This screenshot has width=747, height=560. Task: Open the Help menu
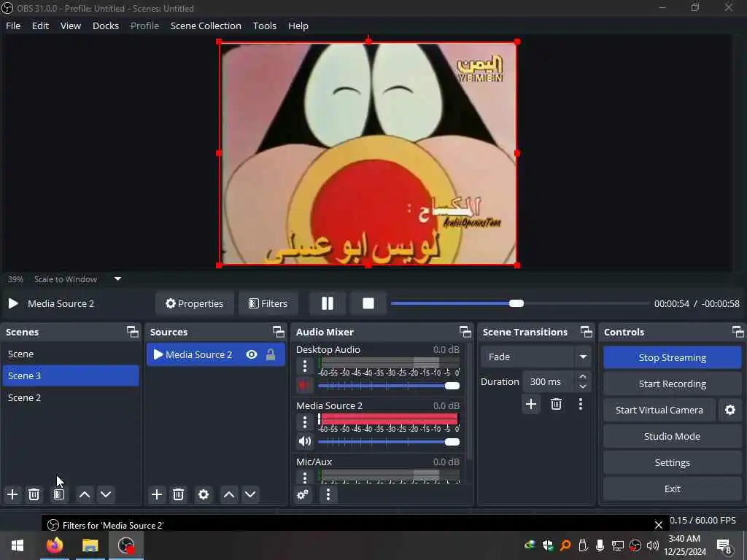click(298, 26)
